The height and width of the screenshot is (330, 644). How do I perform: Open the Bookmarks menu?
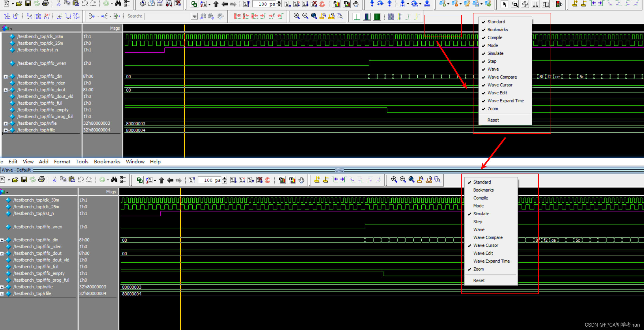107,161
